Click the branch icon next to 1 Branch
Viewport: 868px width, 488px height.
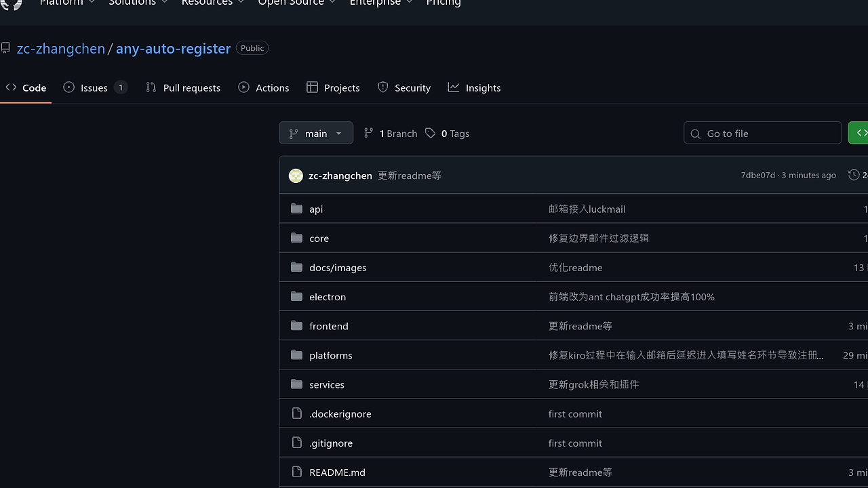[x=368, y=133]
